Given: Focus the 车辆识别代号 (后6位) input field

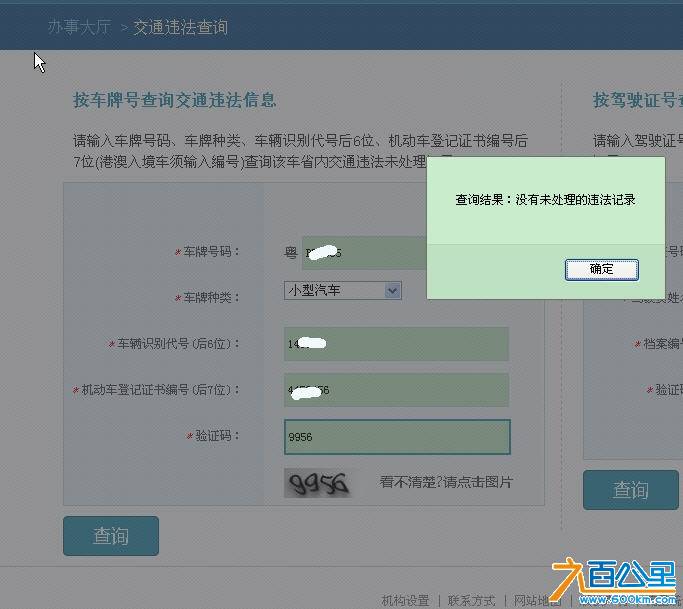Looking at the screenshot, I should click(396, 344).
